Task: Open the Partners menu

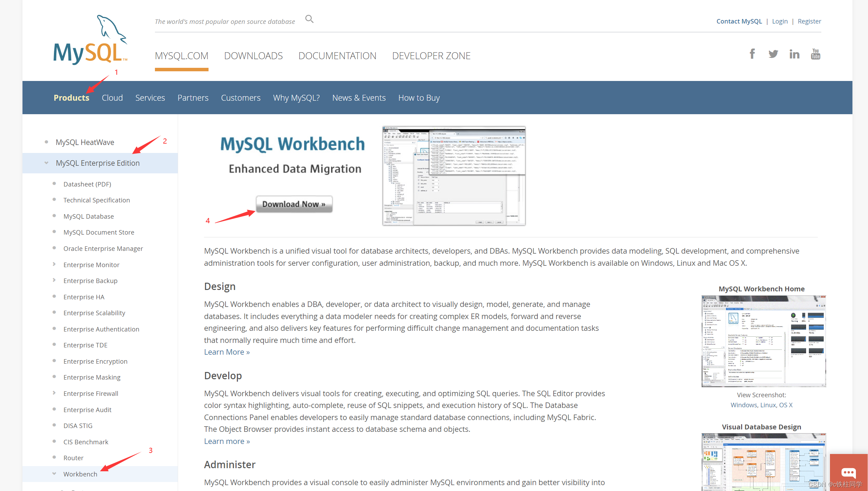Action: tap(193, 98)
